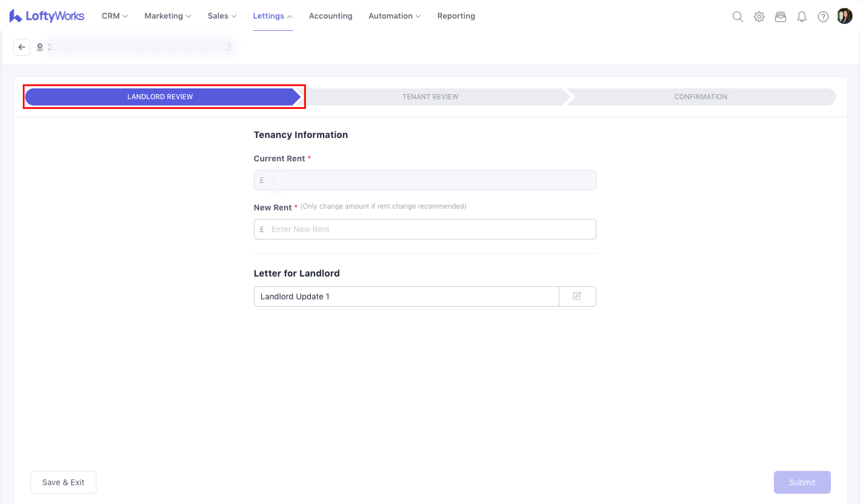Open the Reporting menu
Image resolution: width=860 pixels, height=504 pixels.
pyautogui.click(x=456, y=16)
